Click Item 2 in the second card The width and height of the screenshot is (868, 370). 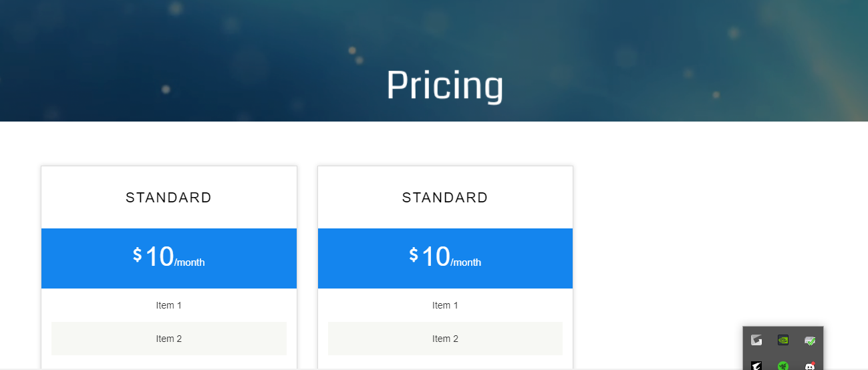[445, 339]
